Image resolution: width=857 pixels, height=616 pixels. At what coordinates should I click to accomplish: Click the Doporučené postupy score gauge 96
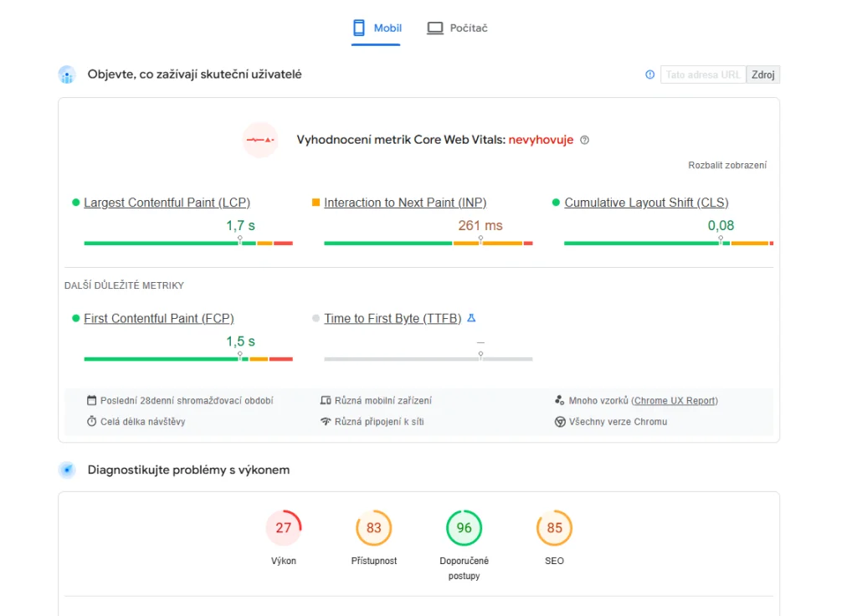tap(464, 528)
